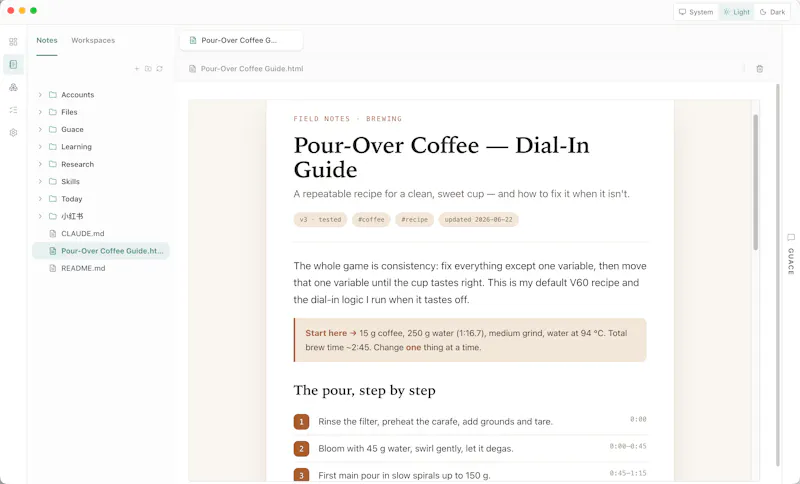
Task: Click the updated 2026-06-22 badge
Action: (x=479, y=220)
